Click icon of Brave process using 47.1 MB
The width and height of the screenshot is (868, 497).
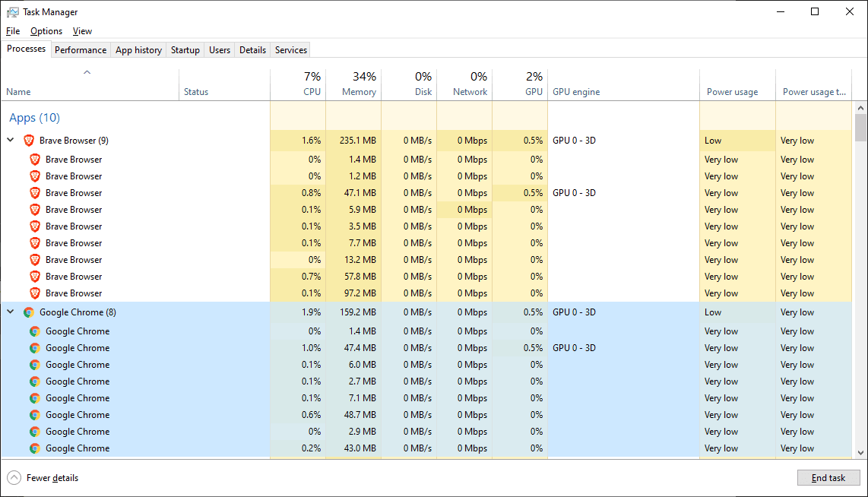35,193
